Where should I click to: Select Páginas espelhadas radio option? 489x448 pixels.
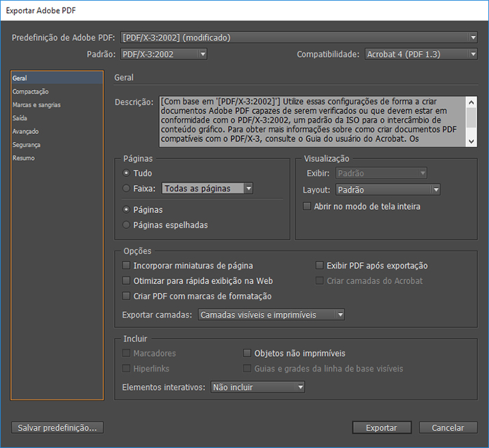[126, 225]
